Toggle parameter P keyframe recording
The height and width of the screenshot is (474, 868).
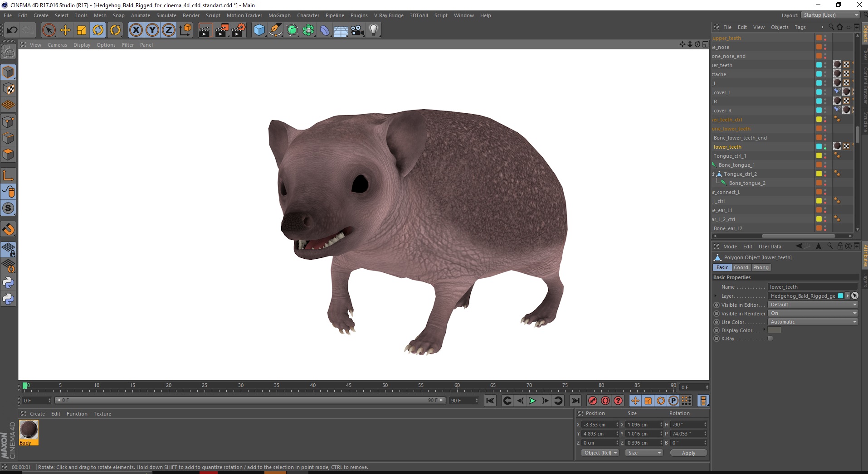[x=673, y=401]
